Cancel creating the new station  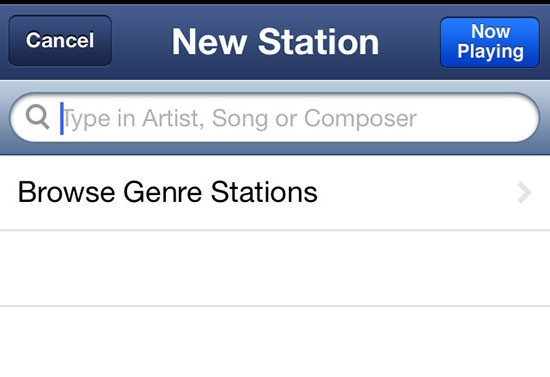[60, 41]
